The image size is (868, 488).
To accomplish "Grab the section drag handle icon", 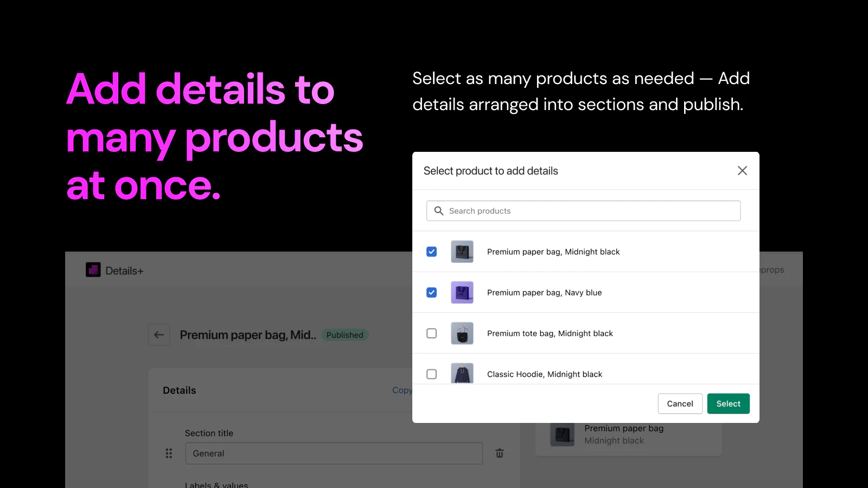I will click(x=169, y=453).
